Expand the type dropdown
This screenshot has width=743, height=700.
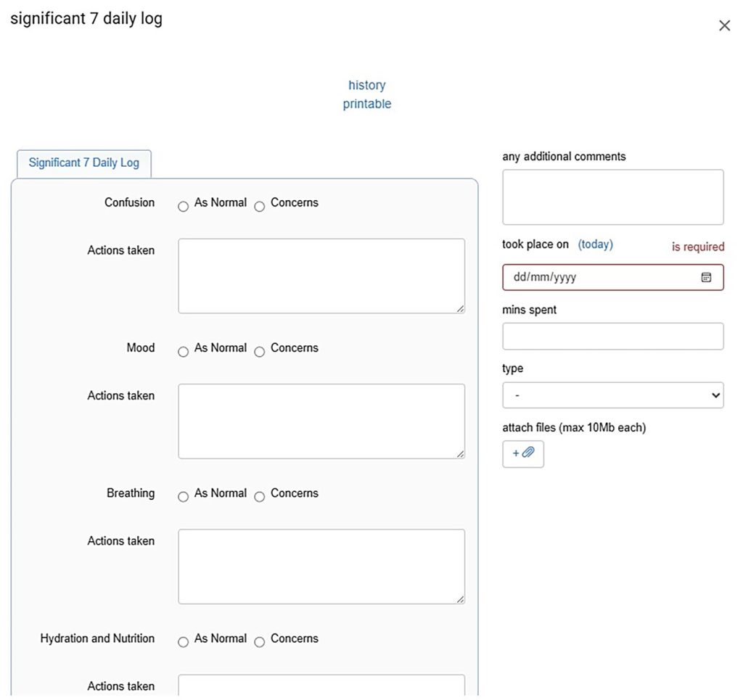click(612, 395)
